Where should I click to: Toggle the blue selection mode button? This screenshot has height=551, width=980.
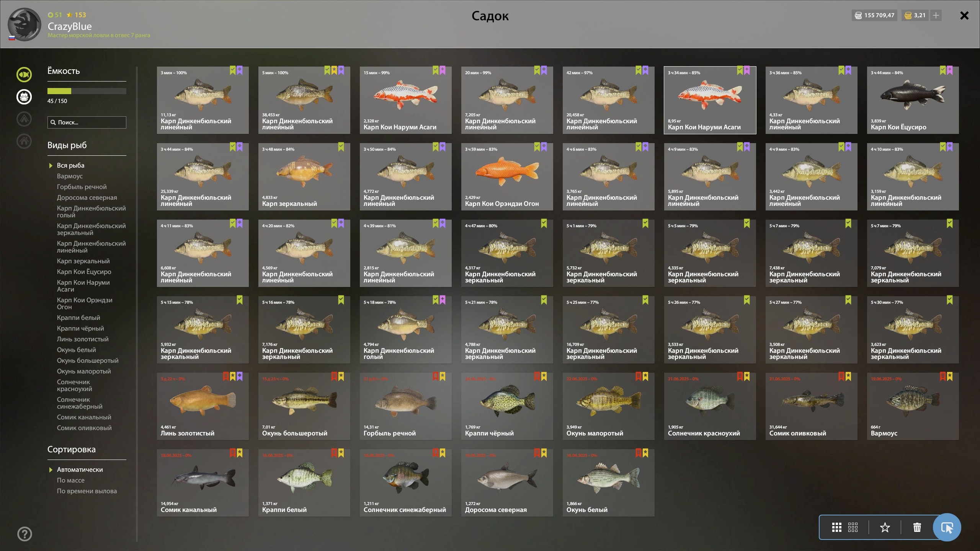(x=947, y=527)
